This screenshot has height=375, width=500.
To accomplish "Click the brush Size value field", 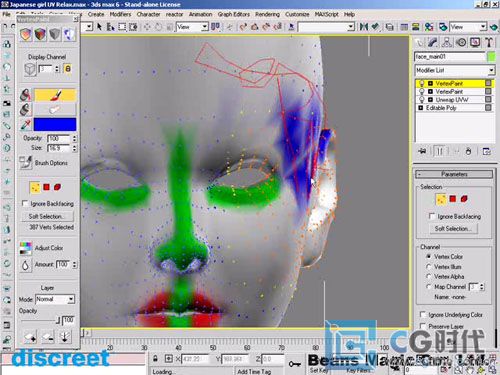I will pos(59,148).
